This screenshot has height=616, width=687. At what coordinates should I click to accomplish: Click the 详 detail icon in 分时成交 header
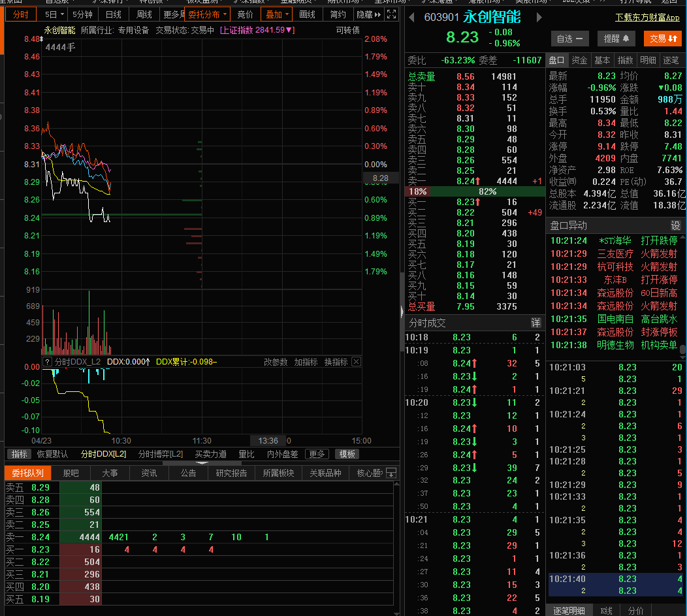[x=535, y=323]
